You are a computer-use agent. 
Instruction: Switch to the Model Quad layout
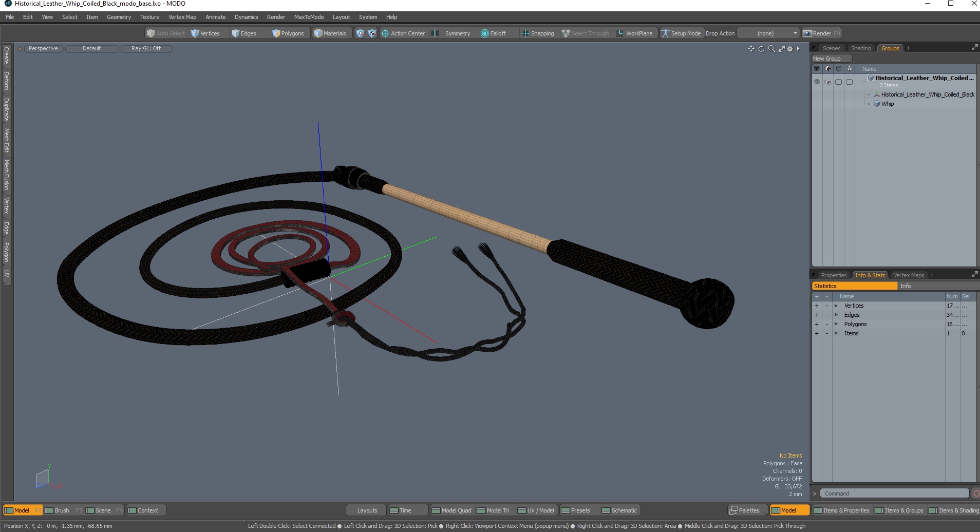[451, 510]
